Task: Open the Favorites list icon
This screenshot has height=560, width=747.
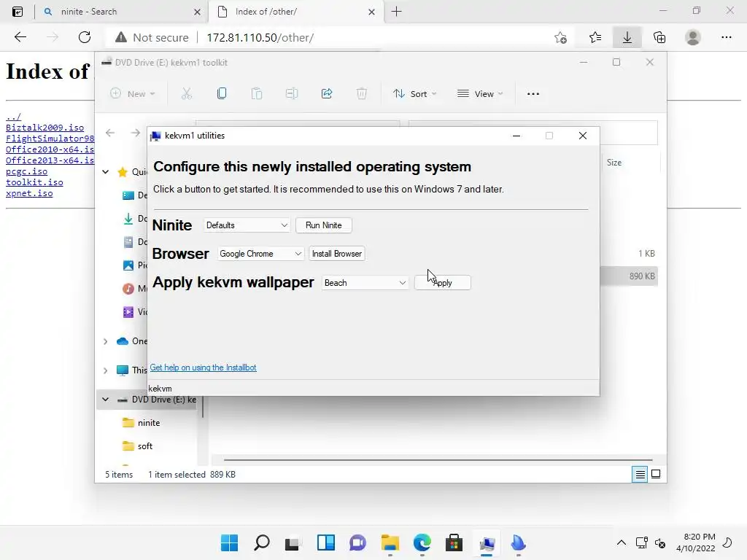Action: pos(595,37)
